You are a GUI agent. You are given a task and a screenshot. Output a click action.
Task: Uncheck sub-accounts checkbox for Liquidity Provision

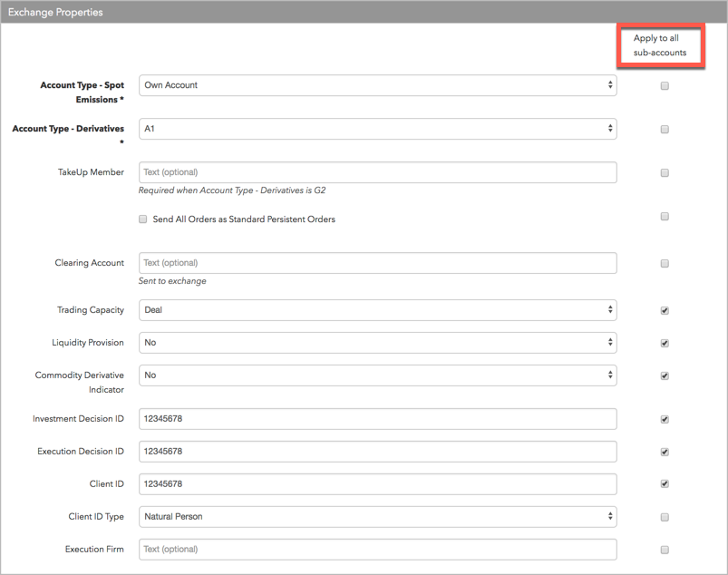(665, 343)
